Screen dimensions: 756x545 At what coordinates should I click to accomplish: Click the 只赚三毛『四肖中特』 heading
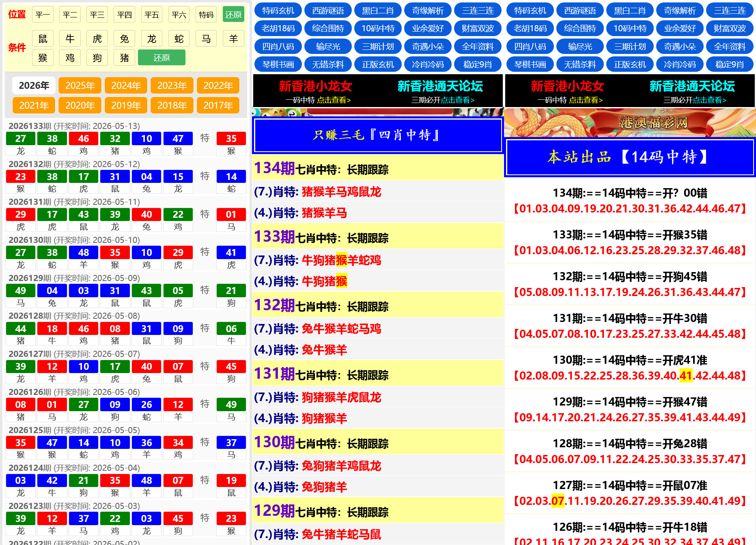[x=378, y=135]
